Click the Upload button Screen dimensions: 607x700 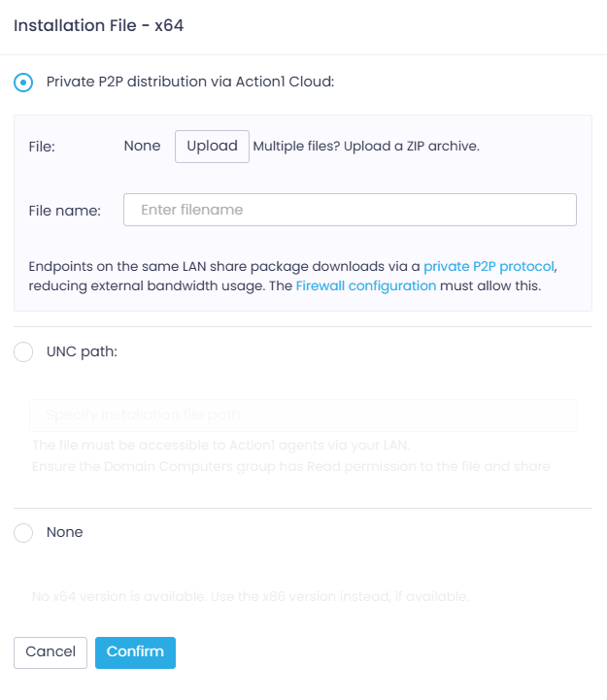click(212, 147)
